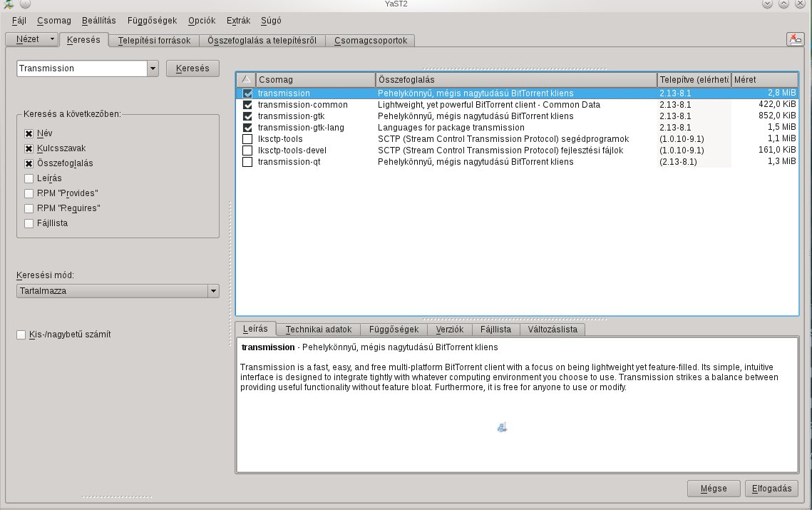Open the lower Fájllista details tab
812x510 pixels.
pos(495,329)
